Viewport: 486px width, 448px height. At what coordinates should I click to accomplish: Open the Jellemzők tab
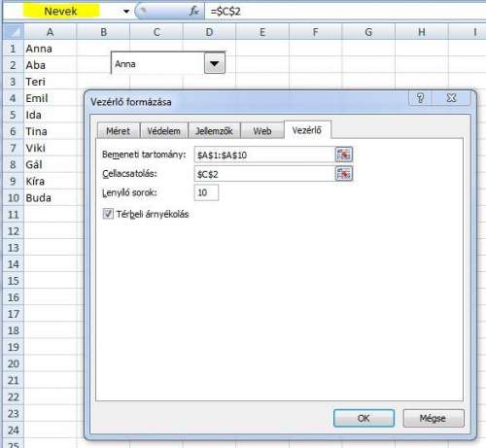pos(214,131)
